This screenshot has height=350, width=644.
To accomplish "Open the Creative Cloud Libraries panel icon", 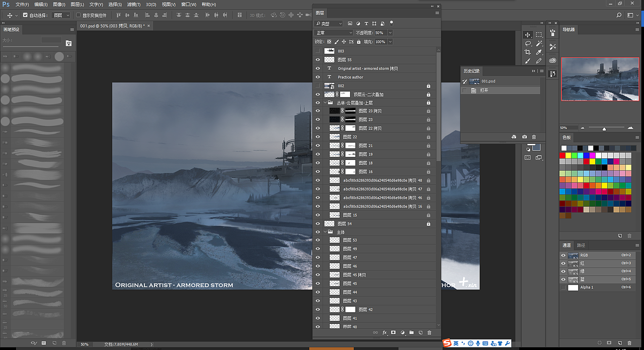I will [552, 60].
